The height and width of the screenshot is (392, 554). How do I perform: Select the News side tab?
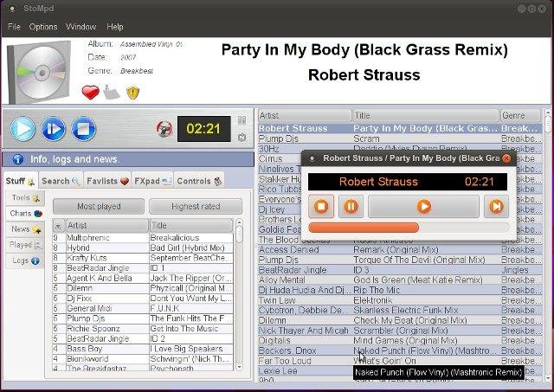click(x=25, y=229)
